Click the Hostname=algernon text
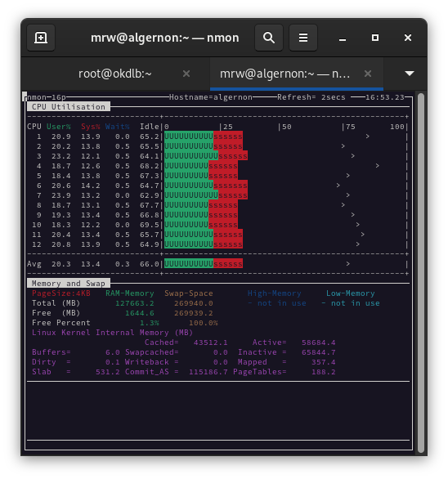The image size is (448, 479). [211, 97]
